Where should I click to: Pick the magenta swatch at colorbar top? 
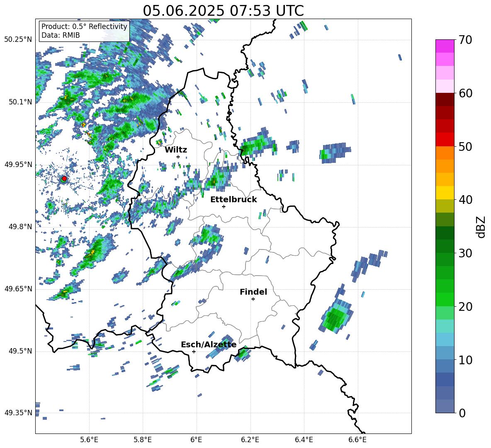pyautogui.click(x=445, y=46)
